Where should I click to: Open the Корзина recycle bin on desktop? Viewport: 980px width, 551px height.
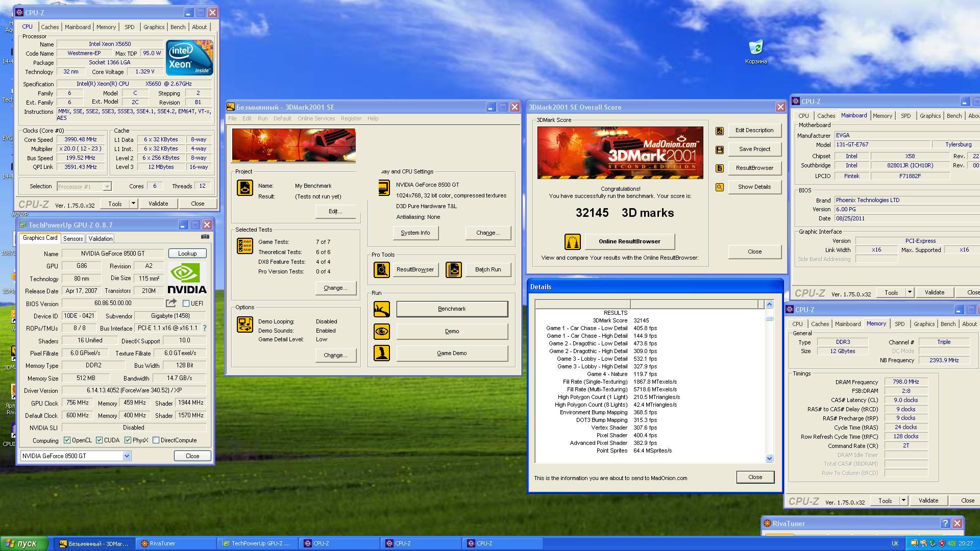point(756,53)
